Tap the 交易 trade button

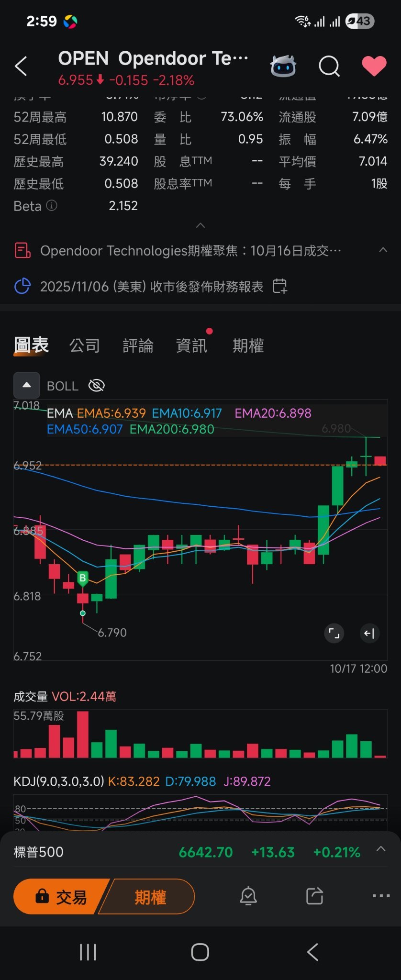click(61, 897)
